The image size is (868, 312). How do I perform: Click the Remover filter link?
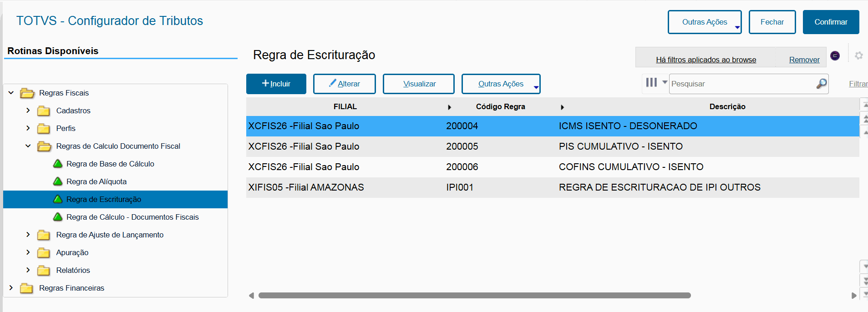click(804, 60)
